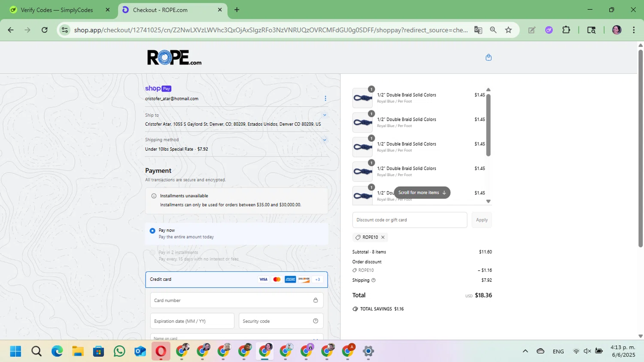Click Scroll for more items button
Viewport: 644px width, 362px height.
pyautogui.click(x=422, y=192)
